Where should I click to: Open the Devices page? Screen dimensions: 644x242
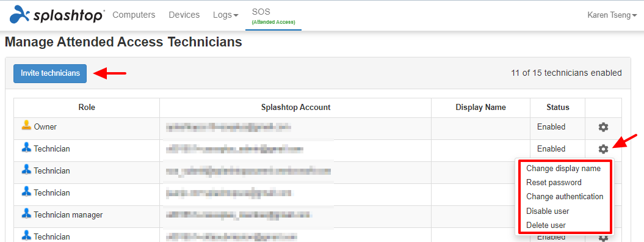click(184, 15)
